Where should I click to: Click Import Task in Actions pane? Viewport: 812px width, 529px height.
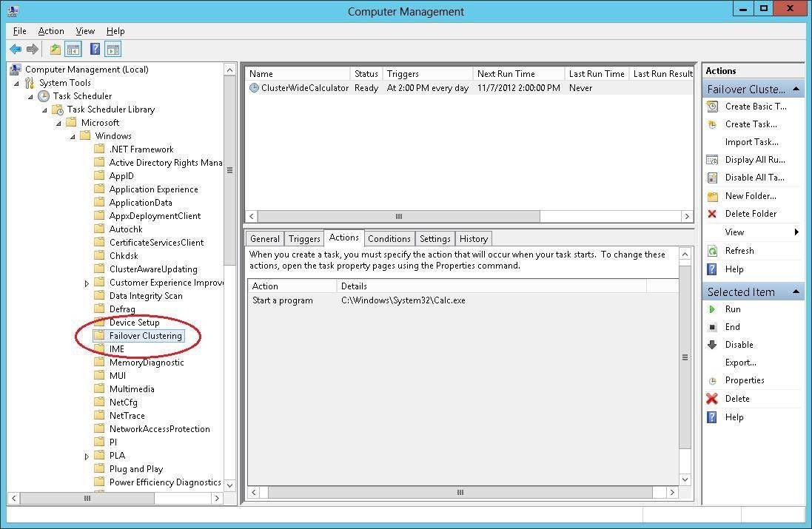[x=751, y=142]
